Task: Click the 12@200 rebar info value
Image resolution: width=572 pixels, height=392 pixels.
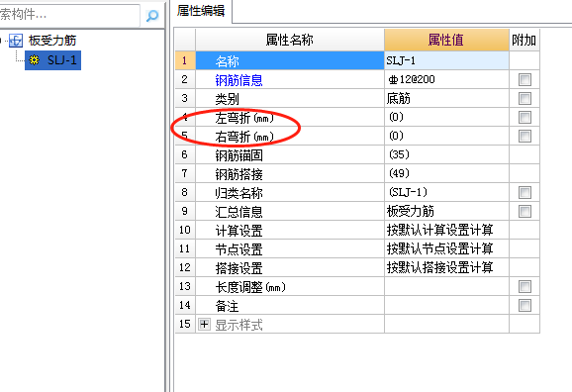Action: 446,79
